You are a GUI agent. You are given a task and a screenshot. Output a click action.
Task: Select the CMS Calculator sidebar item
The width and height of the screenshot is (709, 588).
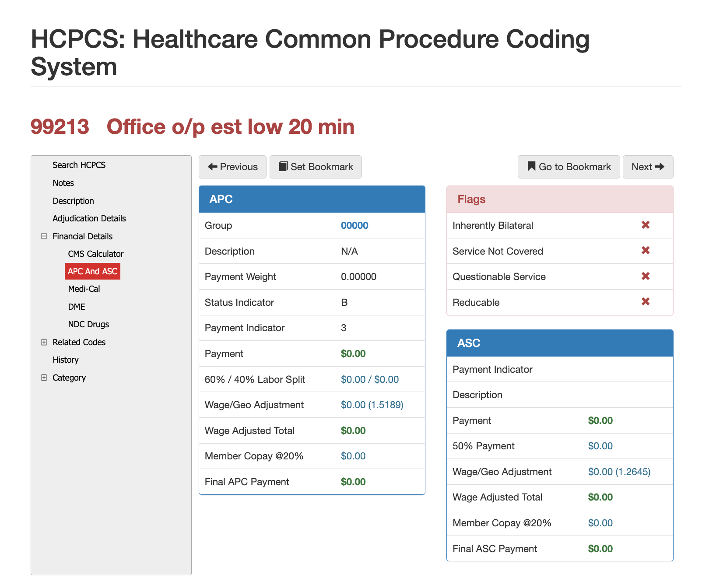coord(96,254)
